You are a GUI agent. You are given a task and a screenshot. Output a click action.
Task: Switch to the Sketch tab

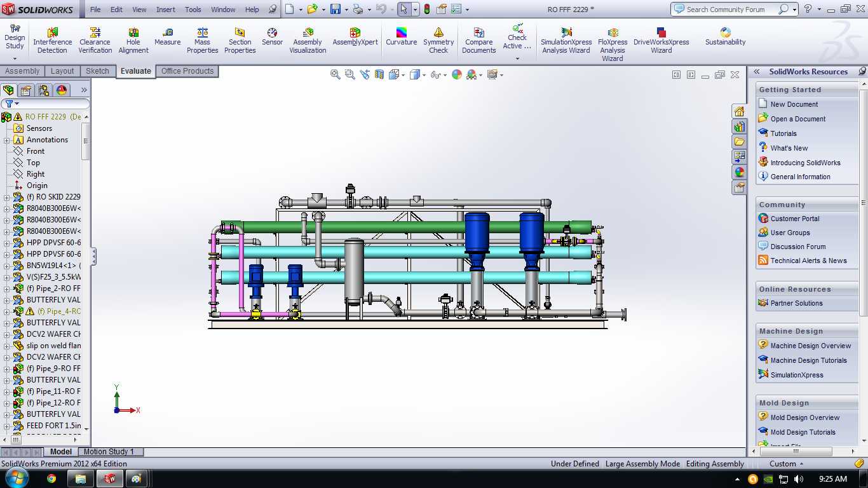pyautogui.click(x=97, y=71)
